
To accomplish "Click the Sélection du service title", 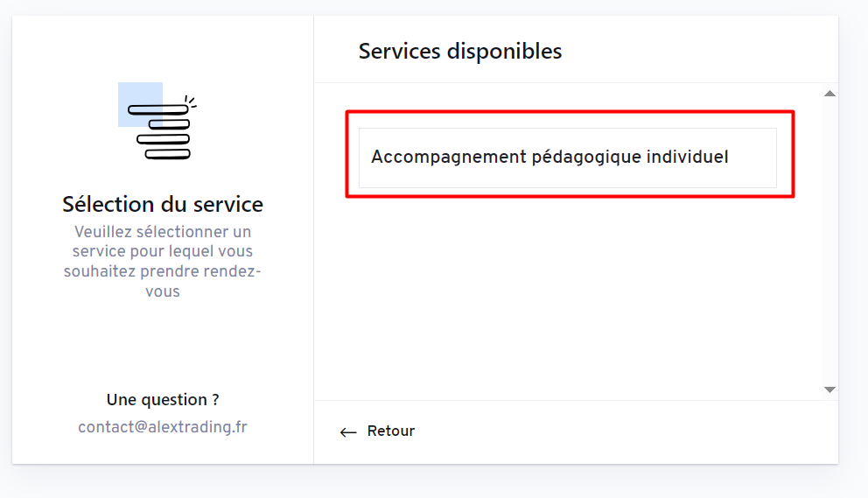I will coord(163,205).
